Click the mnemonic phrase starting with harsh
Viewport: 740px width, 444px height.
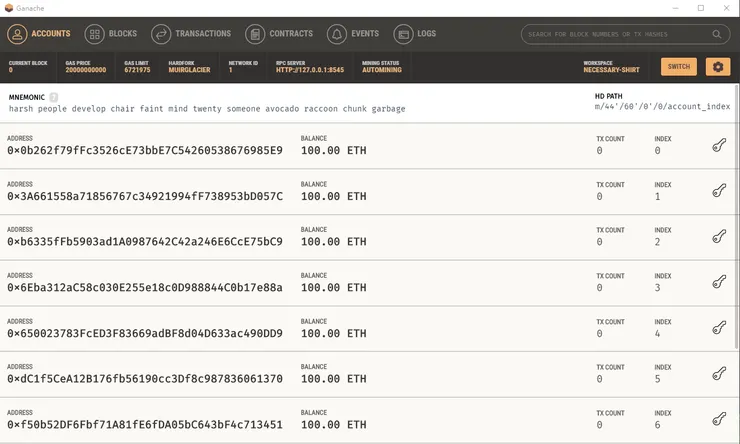tap(207, 109)
